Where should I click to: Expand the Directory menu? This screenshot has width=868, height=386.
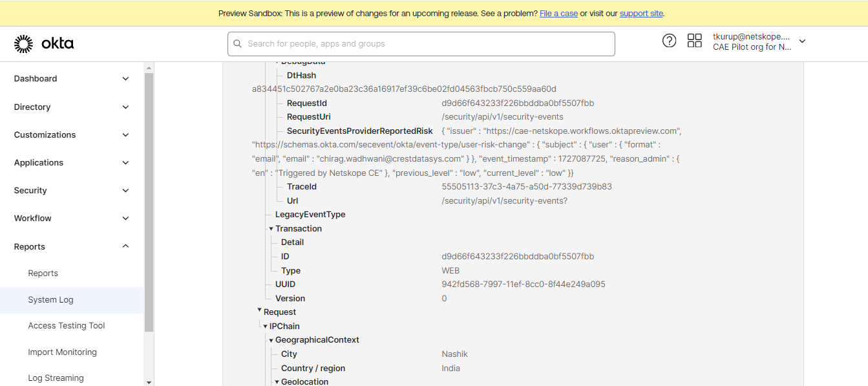coord(72,107)
